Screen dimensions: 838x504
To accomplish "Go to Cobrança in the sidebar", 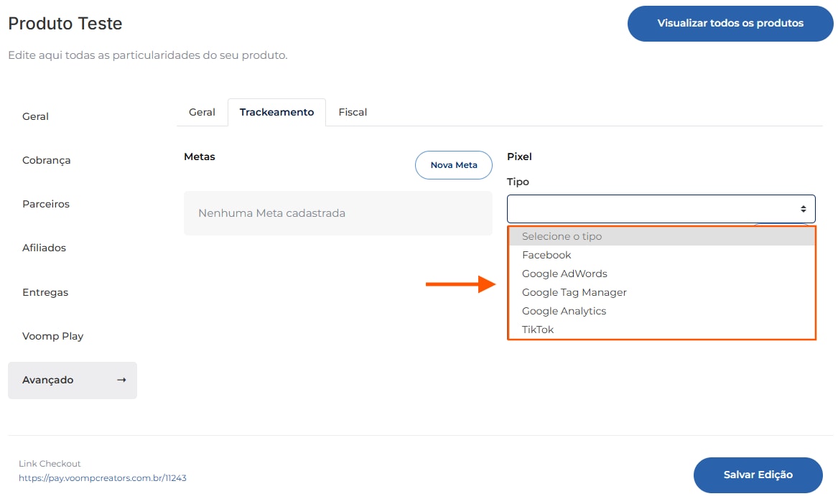I will (x=47, y=160).
